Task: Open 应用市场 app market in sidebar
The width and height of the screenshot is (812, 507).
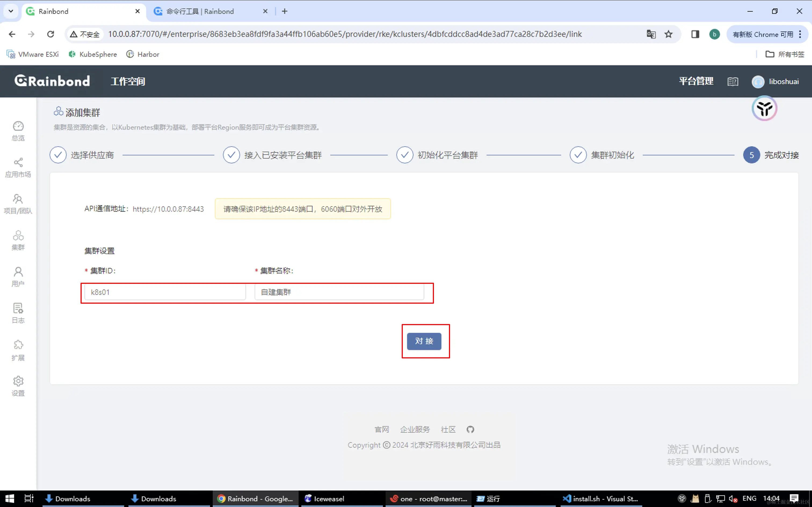Action: pos(18,167)
